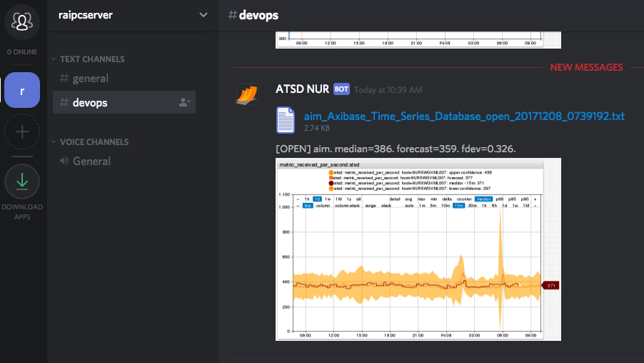Viewport: 644px width, 363px height.
Task: Join the General voice channel
Action: pyautogui.click(x=91, y=161)
